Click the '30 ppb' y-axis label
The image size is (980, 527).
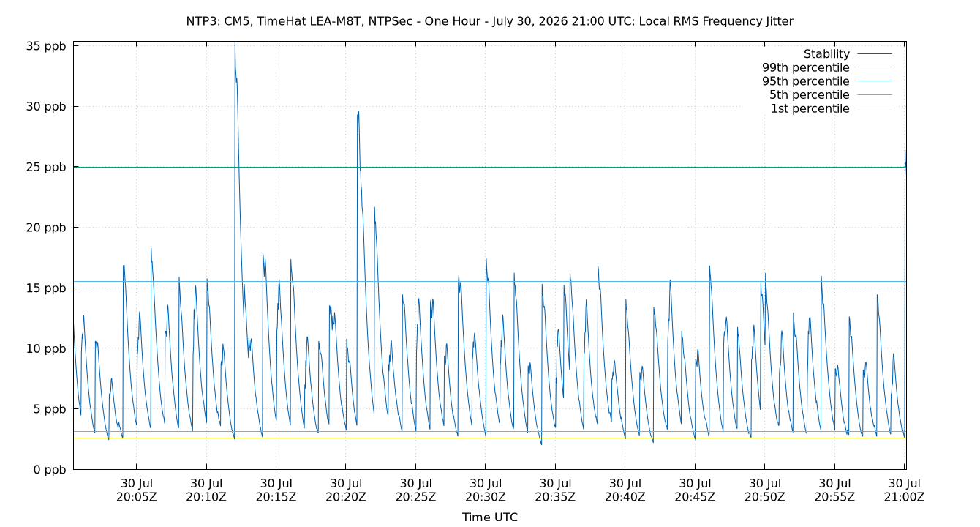(x=45, y=106)
